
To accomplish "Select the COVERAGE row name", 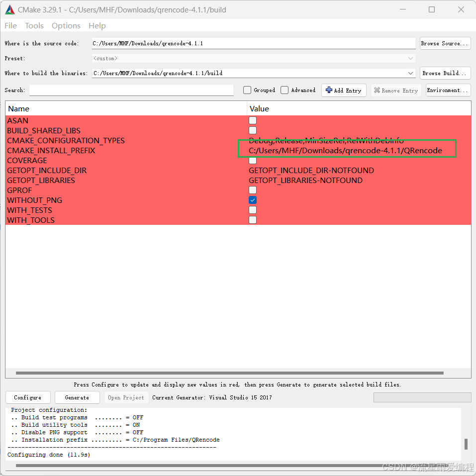I will [x=27, y=161].
